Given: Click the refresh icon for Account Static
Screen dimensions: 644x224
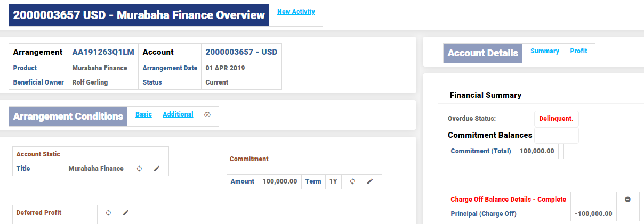Looking at the screenshot, I should pos(140,168).
